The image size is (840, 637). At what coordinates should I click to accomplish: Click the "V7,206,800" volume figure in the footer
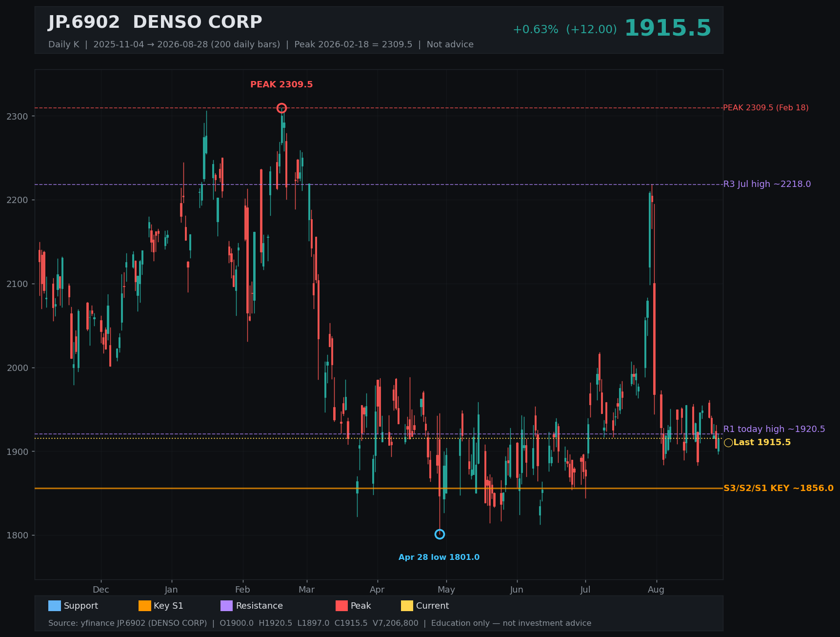click(x=396, y=623)
